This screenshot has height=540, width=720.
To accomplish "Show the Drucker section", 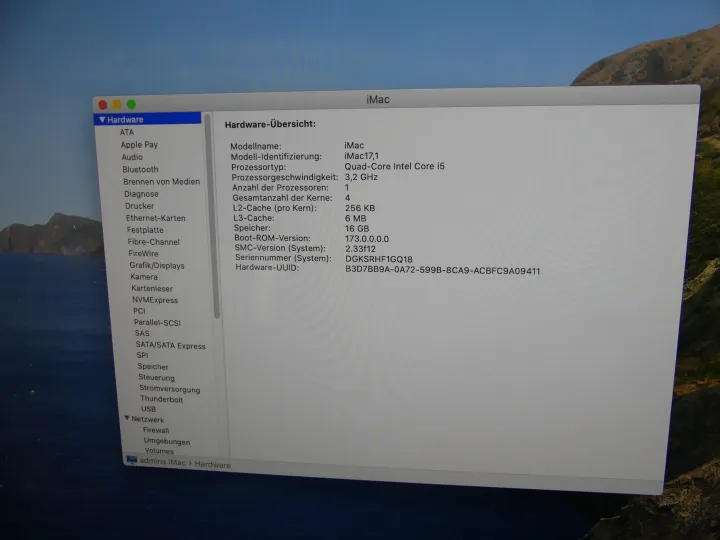I will pos(140,206).
